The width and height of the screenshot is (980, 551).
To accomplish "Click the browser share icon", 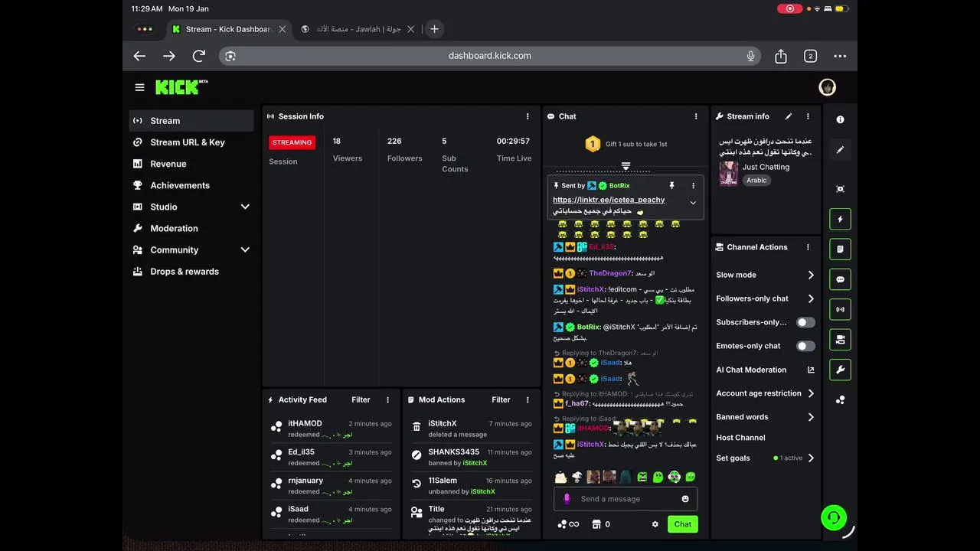I will tap(781, 56).
